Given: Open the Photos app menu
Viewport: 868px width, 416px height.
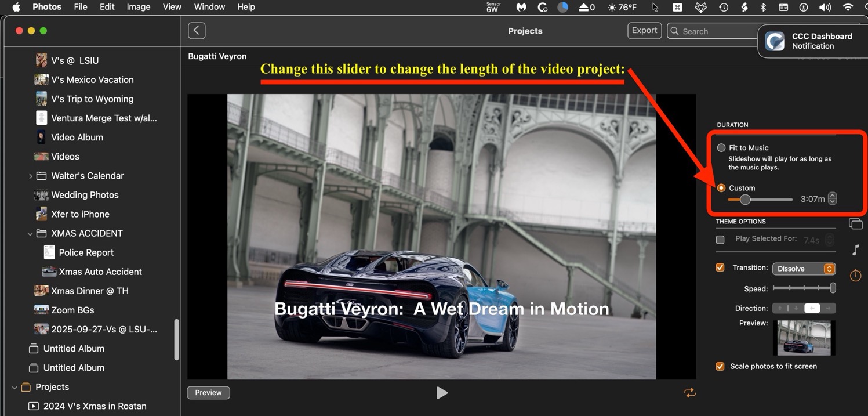Looking at the screenshot, I should (x=47, y=7).
